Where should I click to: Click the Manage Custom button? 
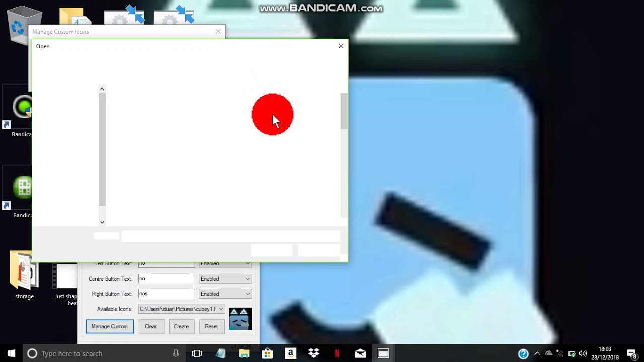coord(110,326)
